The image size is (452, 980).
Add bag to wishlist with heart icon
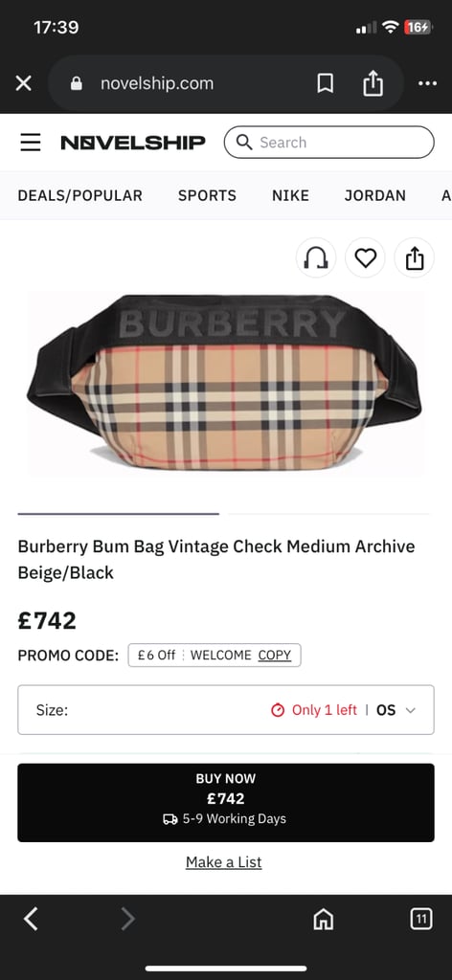(365, 257)
